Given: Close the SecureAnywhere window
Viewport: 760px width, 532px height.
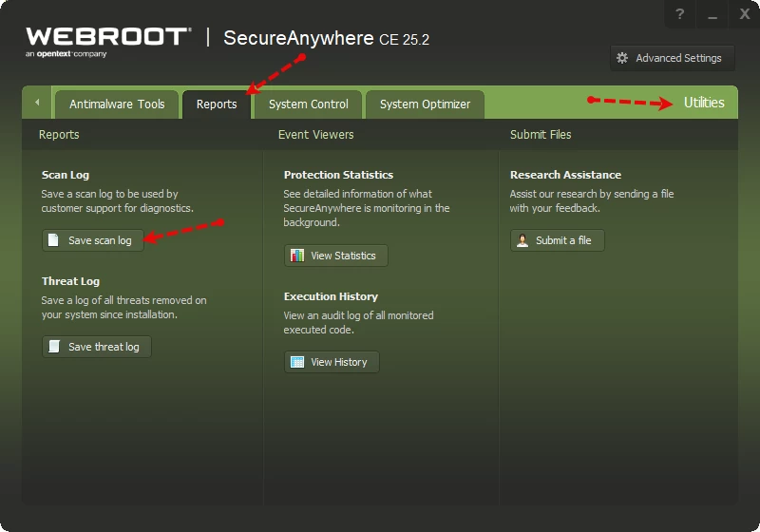Looking at the screenshot, I should 745,14.
